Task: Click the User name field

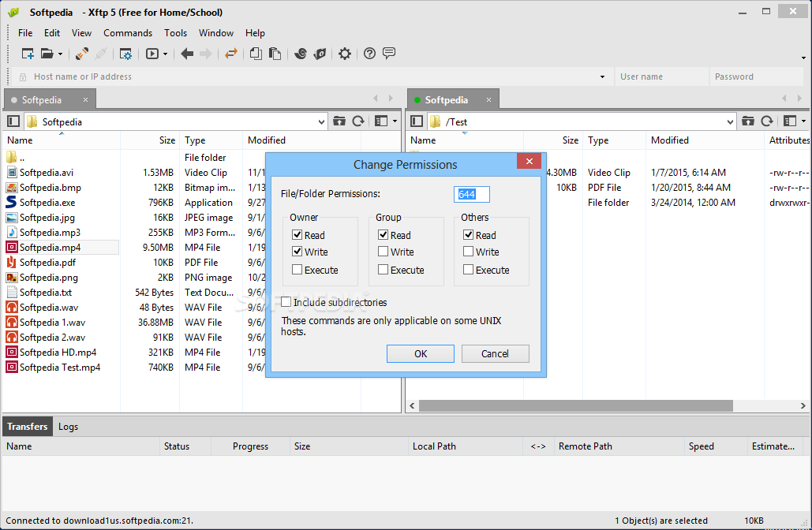Action: point(661,77)
